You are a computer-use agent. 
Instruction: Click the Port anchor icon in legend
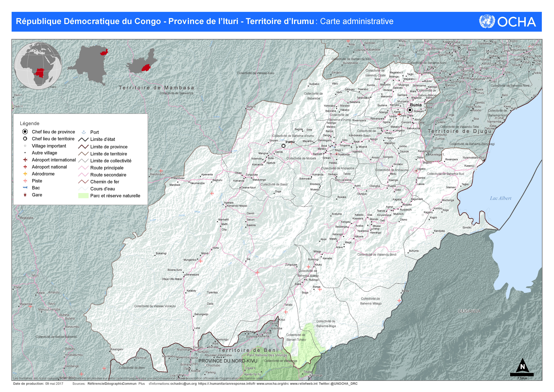point(84,132)
